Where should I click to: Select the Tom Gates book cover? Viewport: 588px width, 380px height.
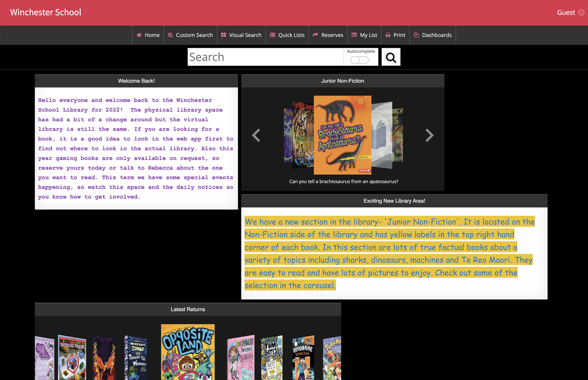(x=272, y=358)
